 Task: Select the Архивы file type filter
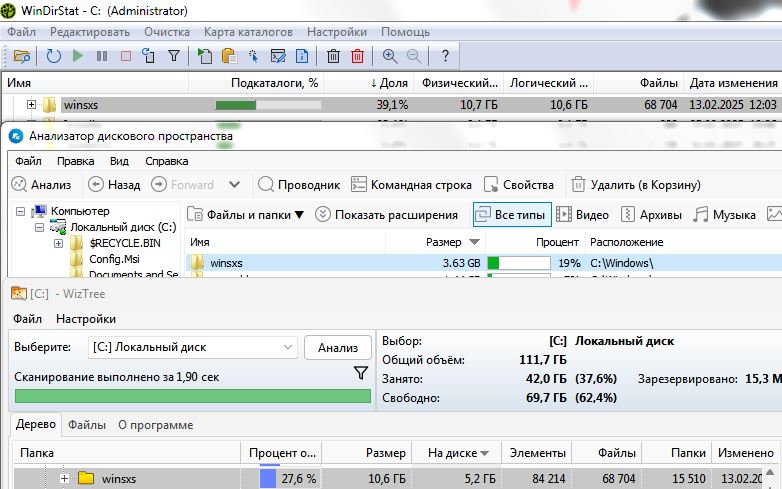(x=651, y=215)
